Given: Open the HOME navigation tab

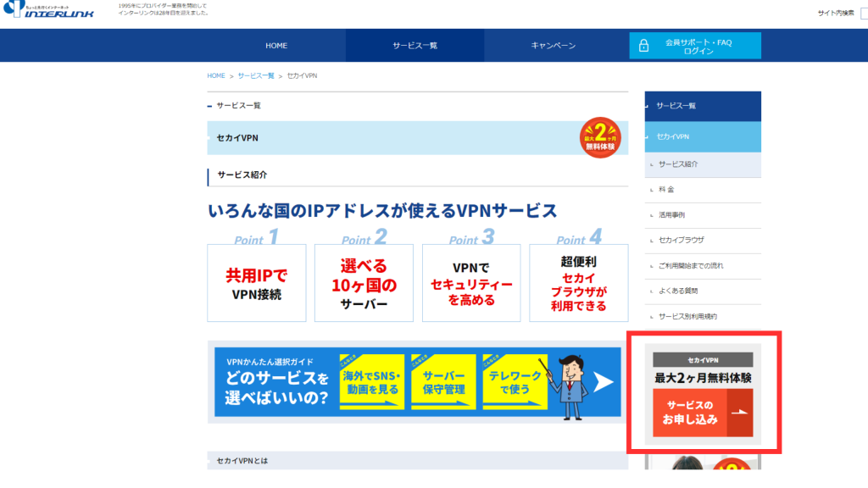Looking at the screenshot, I should pyautogui.click(x=276, y=46).
